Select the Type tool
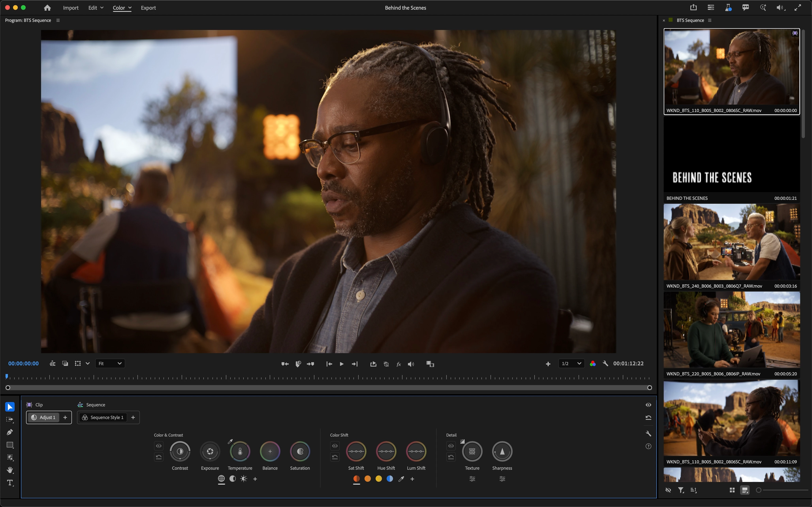 coord(10,483)
